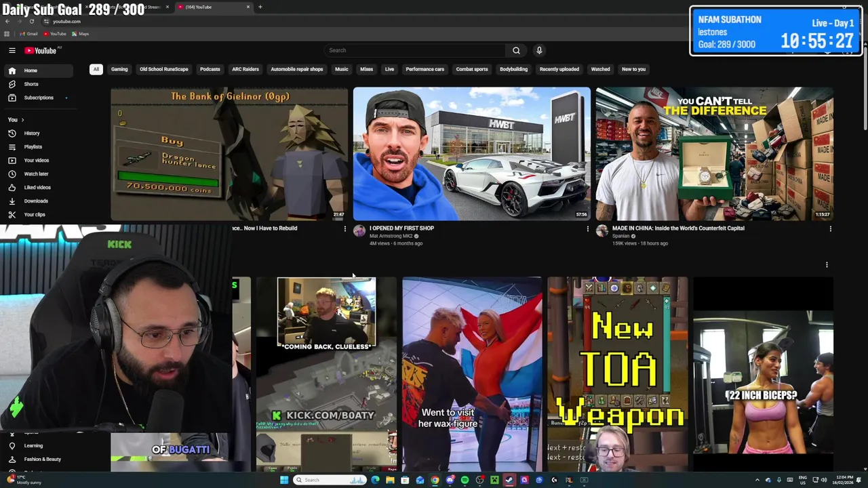Open Mat Armstrong MK2 channel name
The width and height of the screenshot is (868, 488).
391,236
